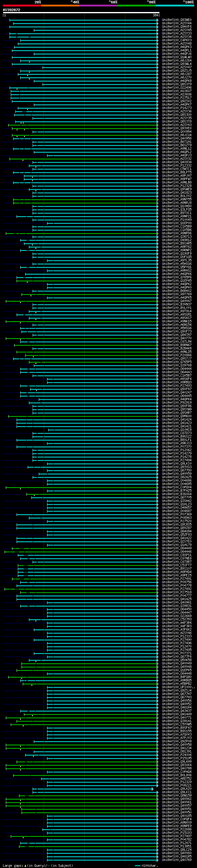
Task: Open hit UniRef100_A4QPK3
Action: coord(177,47)
